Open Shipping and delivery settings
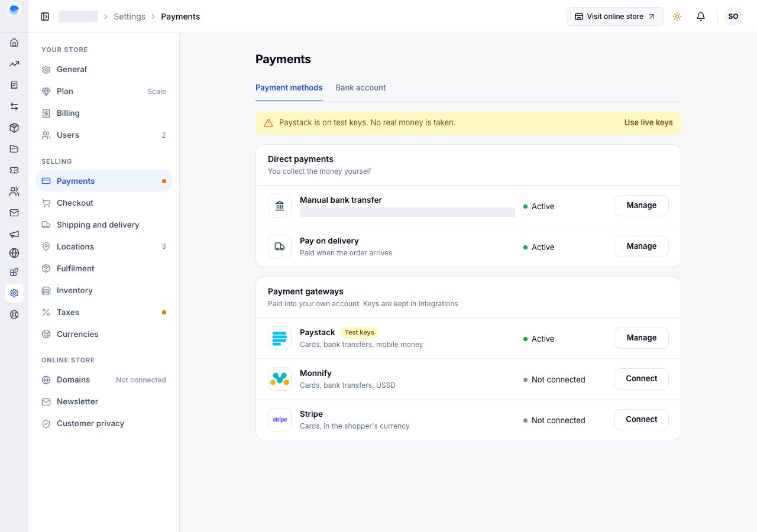The width and height of the screenshot is (757, 532). [104, 225]
